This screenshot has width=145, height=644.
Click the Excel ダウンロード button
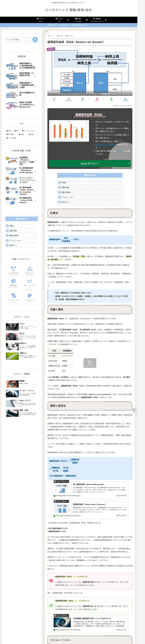(90, 163)
